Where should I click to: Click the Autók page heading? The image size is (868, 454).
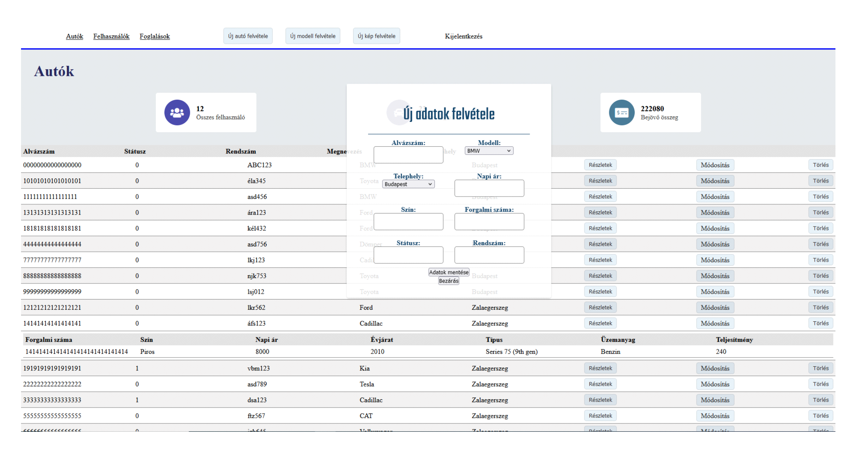click(54, 71)
